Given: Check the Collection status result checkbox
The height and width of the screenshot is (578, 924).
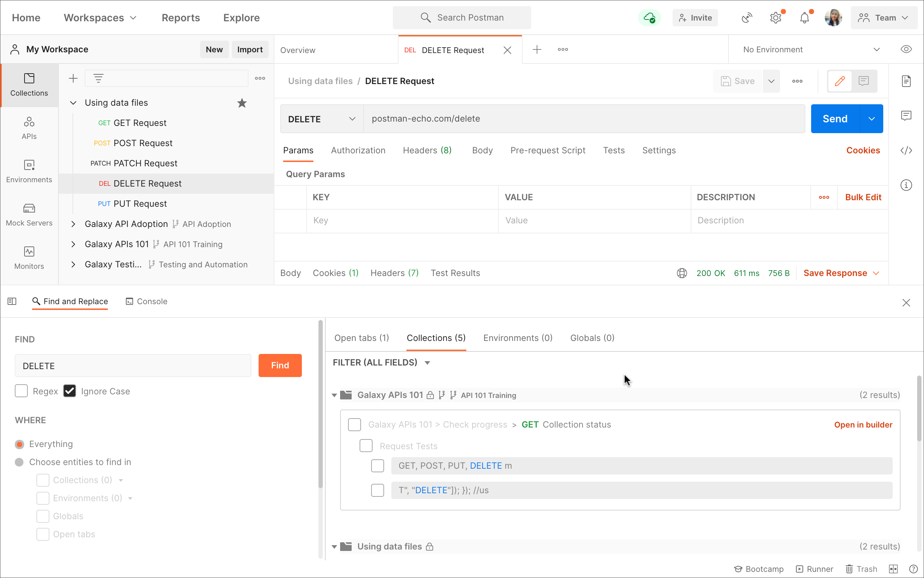Looking at the screenshot, I should (354, 425).
